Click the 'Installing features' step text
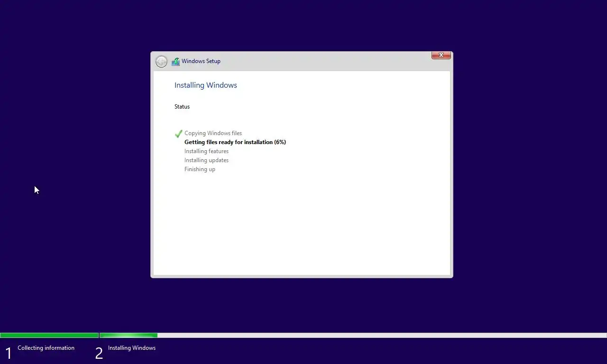607x364 pixels. pyautogui.click(x=206, y=151)
